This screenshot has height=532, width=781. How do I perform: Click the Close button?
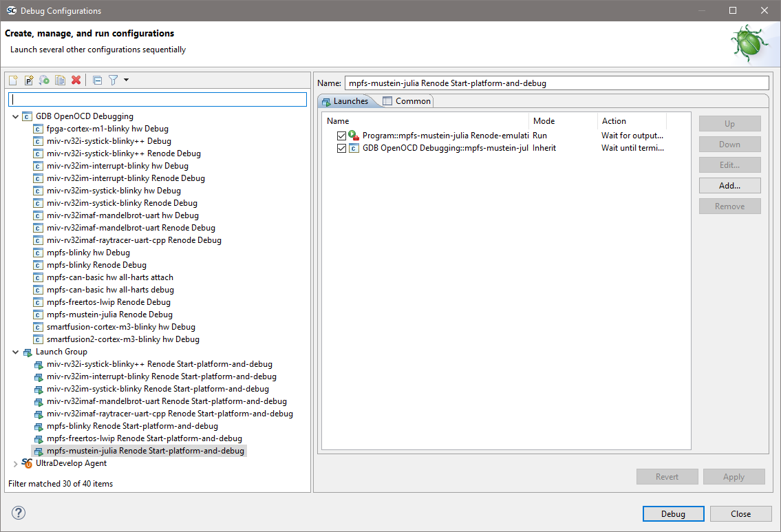coord(740,513)
